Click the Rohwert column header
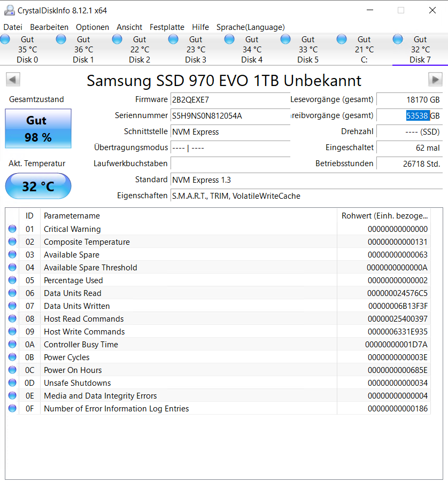The height and width of the screenshot is (483, 448). click(384, 216)
